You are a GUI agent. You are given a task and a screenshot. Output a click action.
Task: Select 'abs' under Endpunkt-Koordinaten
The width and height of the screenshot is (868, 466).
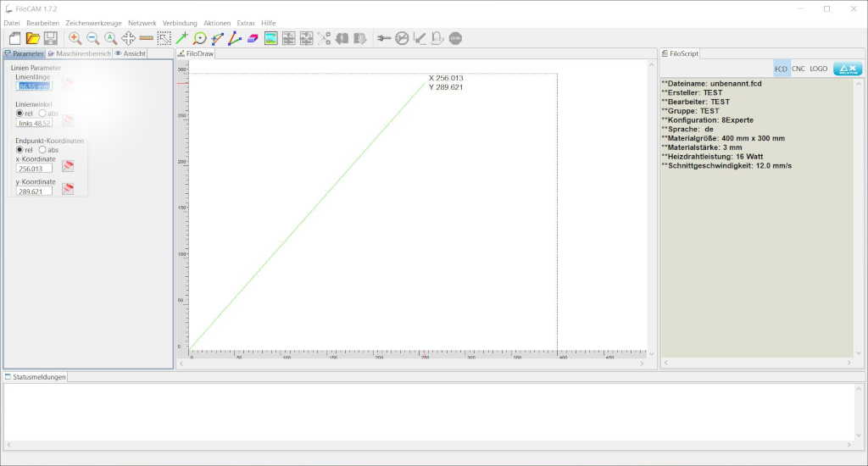coord(42,149)
